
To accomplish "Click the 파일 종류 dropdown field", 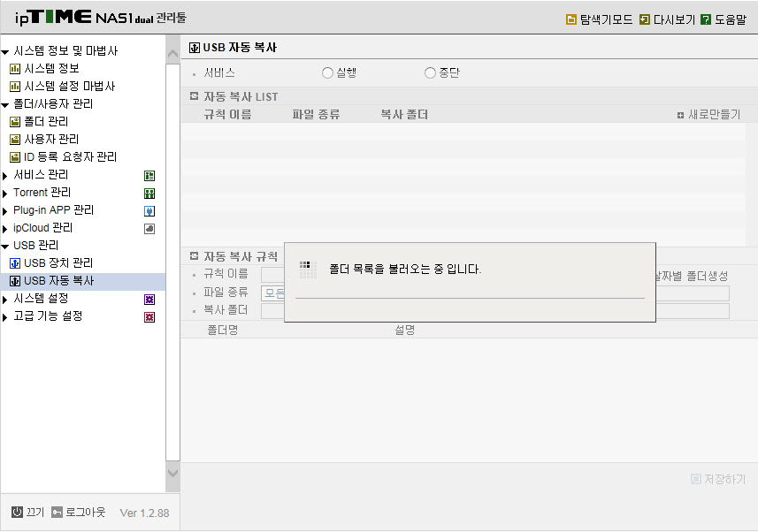I will coord(273,293).
